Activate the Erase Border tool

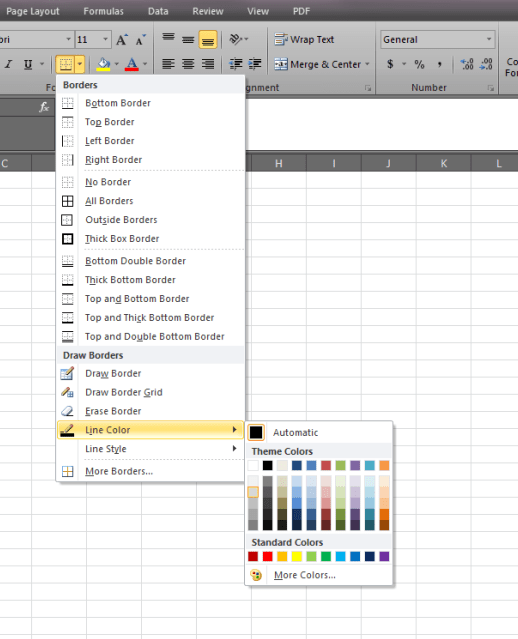151,411
